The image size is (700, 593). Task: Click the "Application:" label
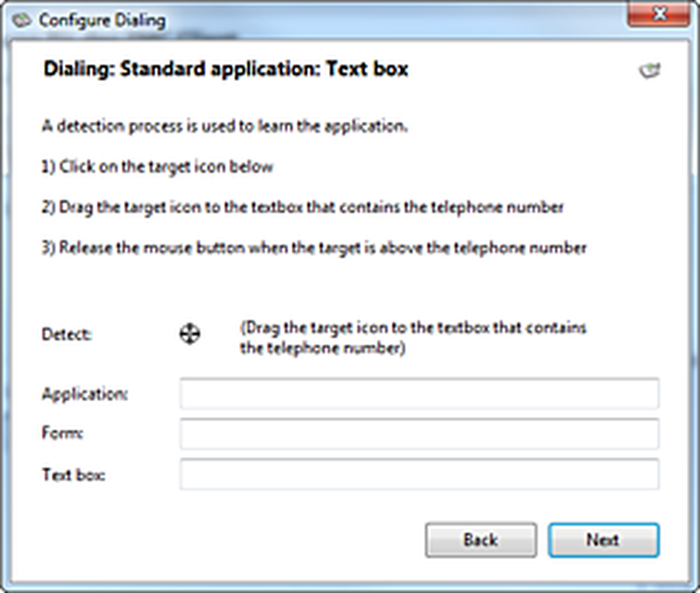pyautogui.click(x=85, y=394)
